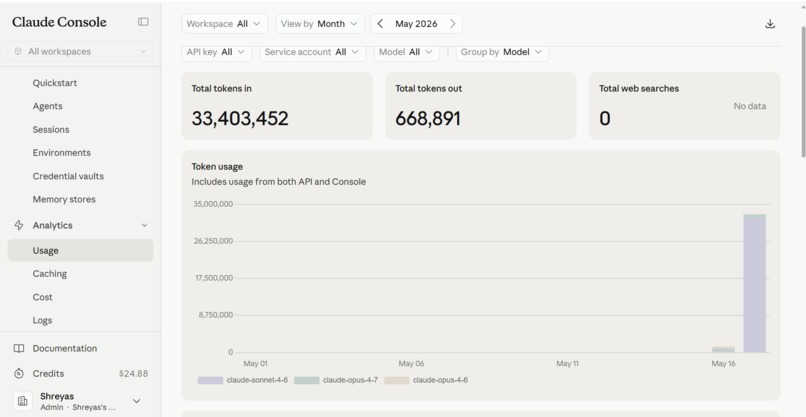Select the Usage analytics page
Viewport: 806px width, 417px height.
click(80, 250)
